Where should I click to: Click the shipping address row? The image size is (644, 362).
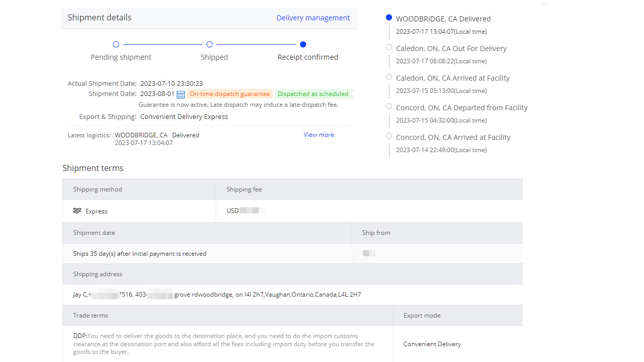click(217, 295)
